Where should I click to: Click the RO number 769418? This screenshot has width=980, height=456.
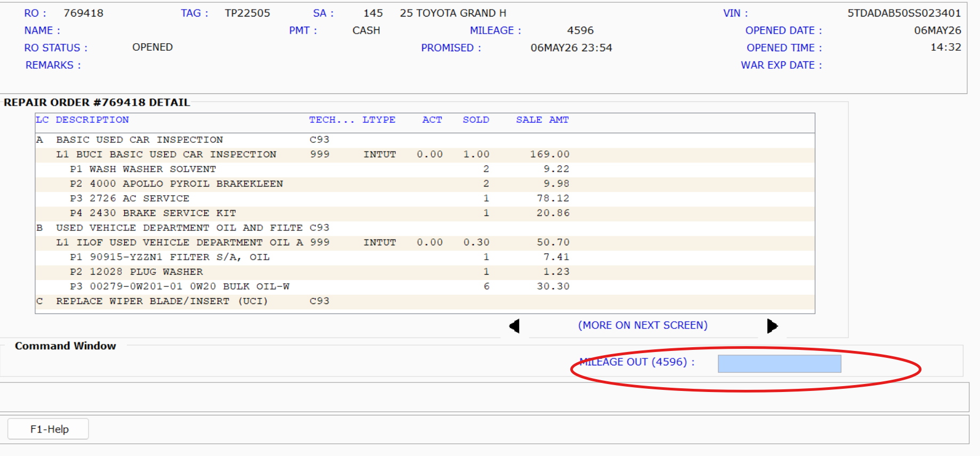[84, 13]
